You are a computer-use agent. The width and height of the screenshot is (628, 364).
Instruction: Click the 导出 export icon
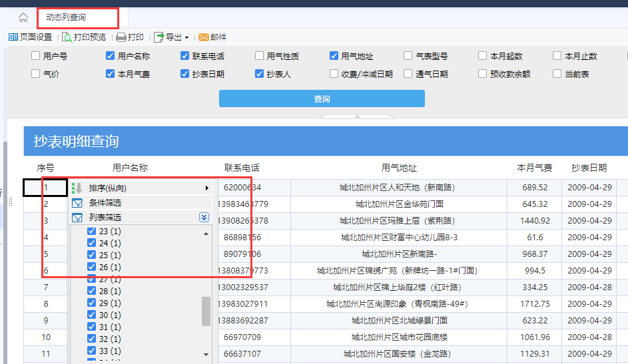click(x=159, y=37)
